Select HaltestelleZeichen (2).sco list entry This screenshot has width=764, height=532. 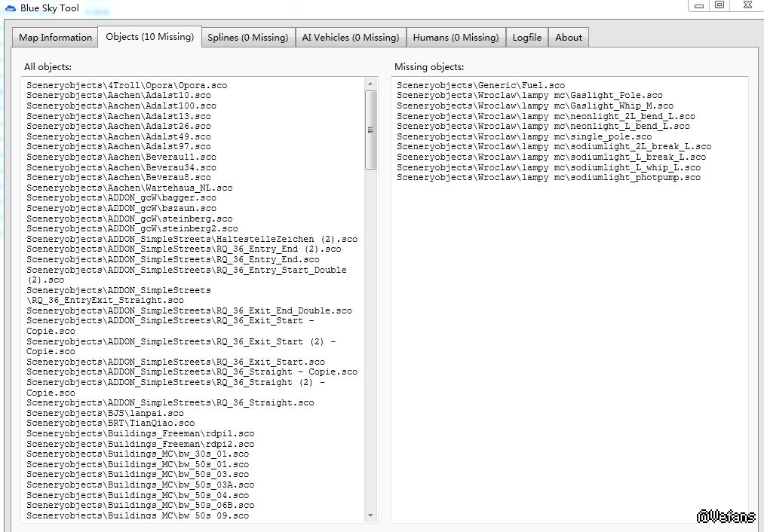click(192, 240)
